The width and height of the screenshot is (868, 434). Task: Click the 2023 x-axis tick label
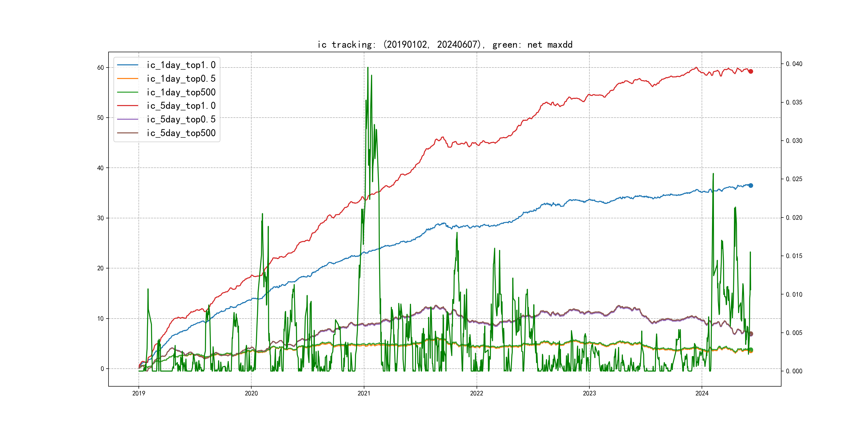click(589, 393)
